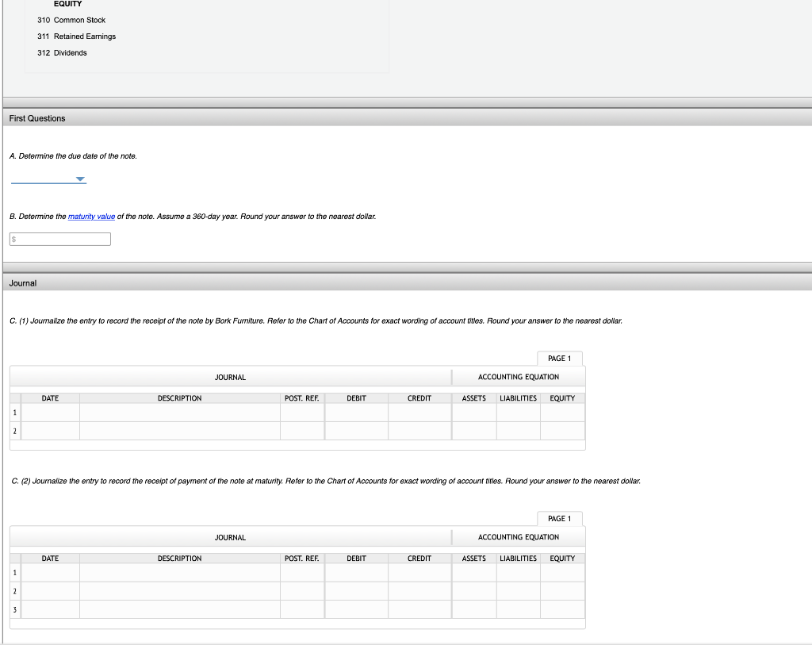This screenshot has height=645, width=812.
Task: Click the 311 Retained Earnings account
Action: tap(77, 36)
